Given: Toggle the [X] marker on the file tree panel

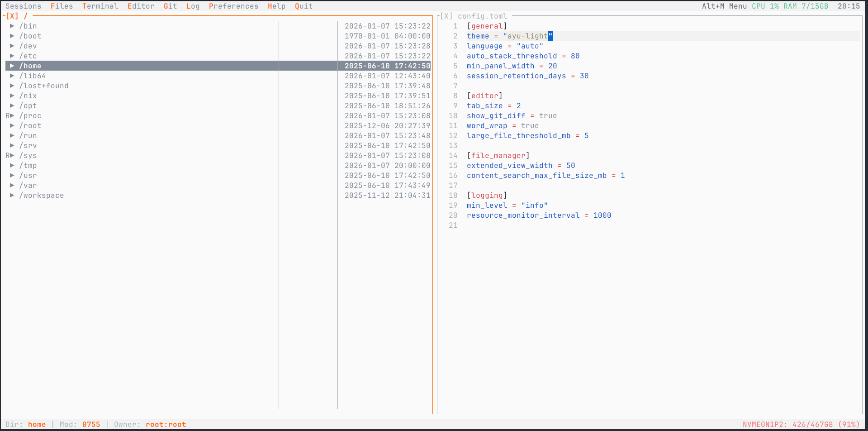Looking at the screenshot, I should coord(12,15).
